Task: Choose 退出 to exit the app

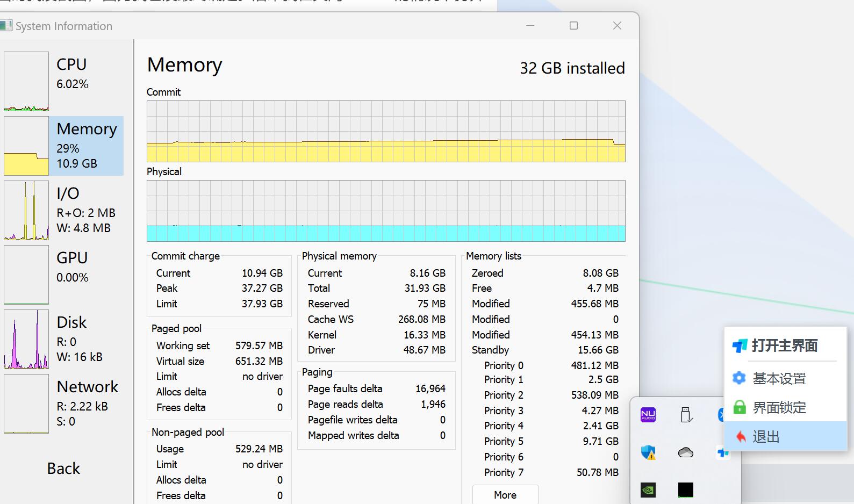Action: [x=785, y=436]
